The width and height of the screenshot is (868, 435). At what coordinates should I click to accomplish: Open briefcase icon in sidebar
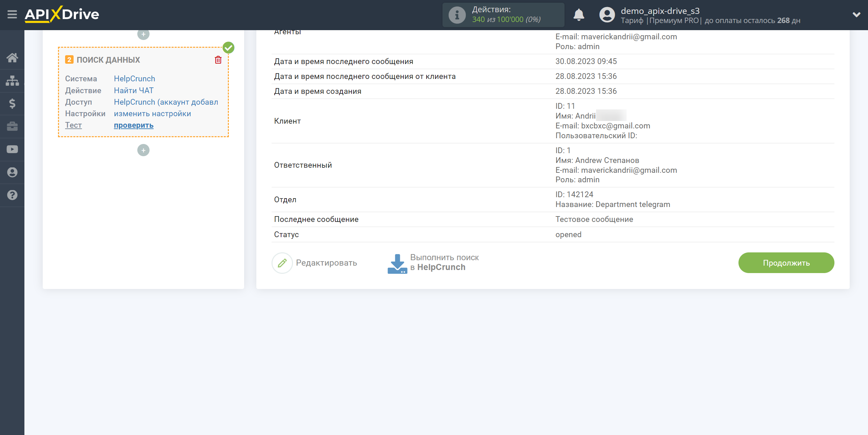12,126
